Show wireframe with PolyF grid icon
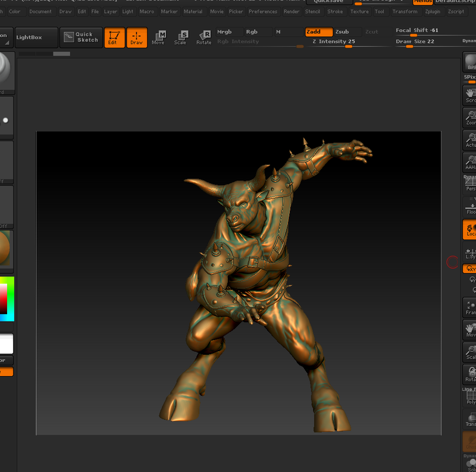Viewport: 476px width, 472px height. [470, 396]
